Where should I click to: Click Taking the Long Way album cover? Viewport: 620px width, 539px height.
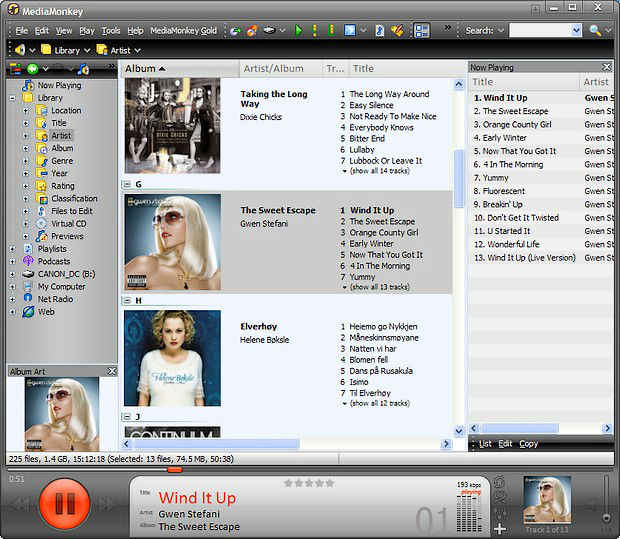click(172, 125)
